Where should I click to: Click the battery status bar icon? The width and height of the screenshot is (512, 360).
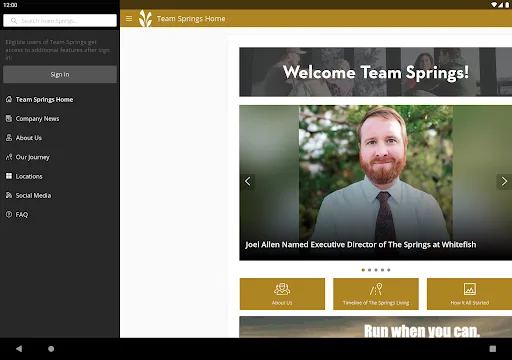(507, 5)
